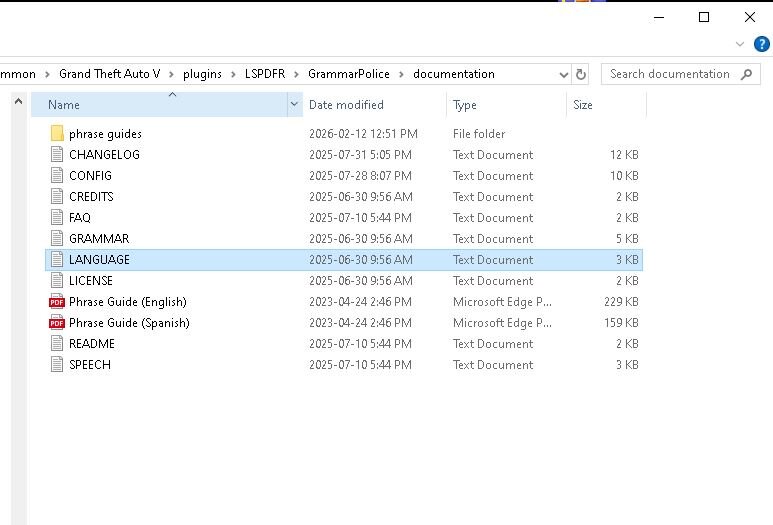Image resolution: width=773 pixels, height=525 pixels.
Task: Sort files by Size column header
Action: (583, 105)
